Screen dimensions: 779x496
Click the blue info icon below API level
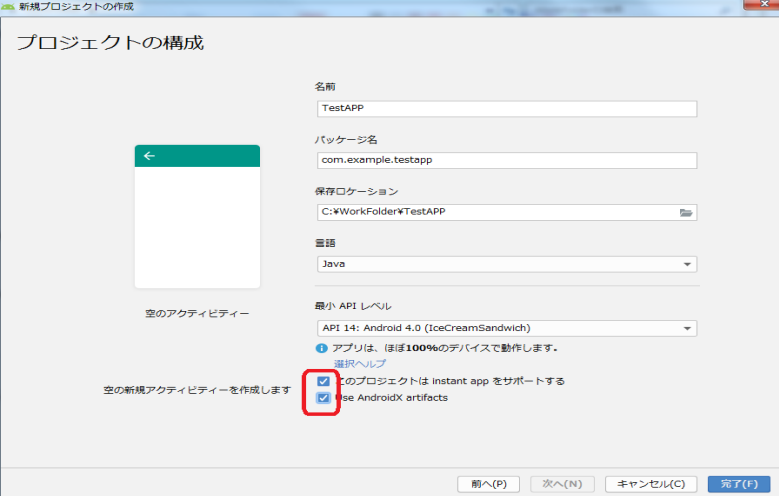[x=321, y=348]
